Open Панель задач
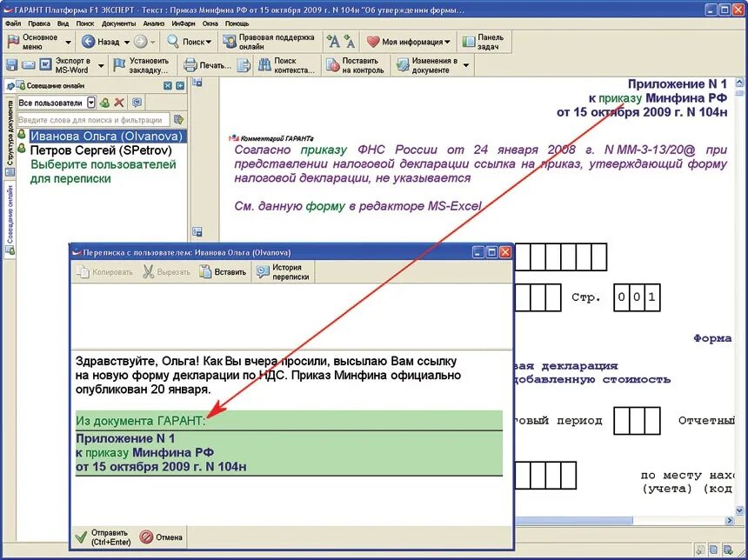748x560 pixels. (484, 42)
